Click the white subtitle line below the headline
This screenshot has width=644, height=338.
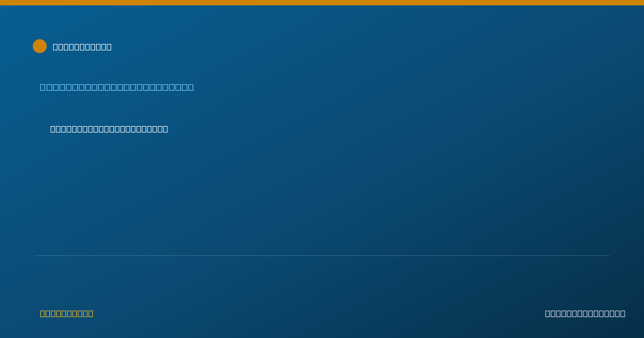pos(109,129)
